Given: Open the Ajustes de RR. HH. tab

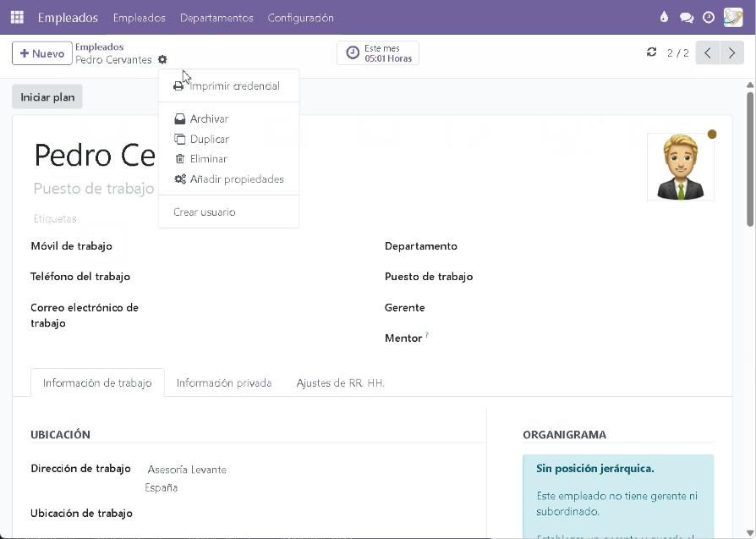Looking at the screenshot, I should (x=340, y=383).
